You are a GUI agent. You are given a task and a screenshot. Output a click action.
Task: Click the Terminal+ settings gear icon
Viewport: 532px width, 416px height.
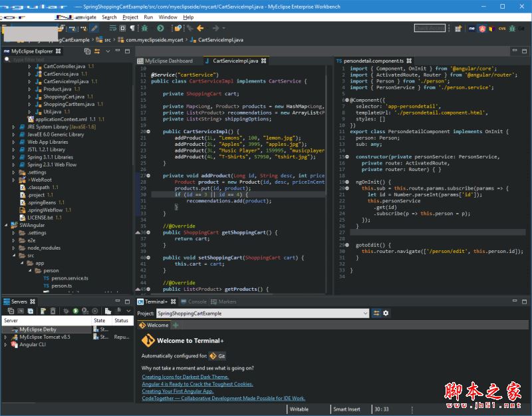pos(386,313)
